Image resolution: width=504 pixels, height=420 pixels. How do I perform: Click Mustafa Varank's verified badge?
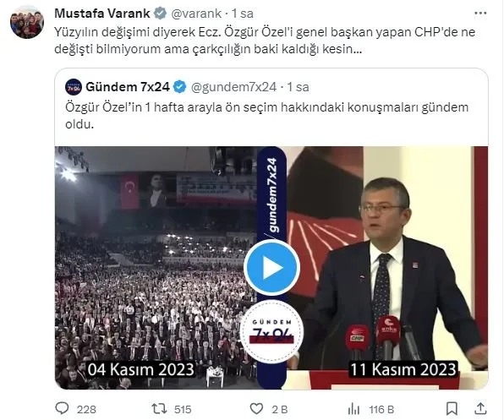160,14
